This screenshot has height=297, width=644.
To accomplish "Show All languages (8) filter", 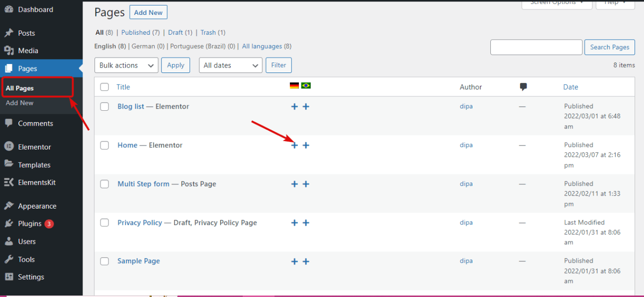I will [x=267, y=46].
